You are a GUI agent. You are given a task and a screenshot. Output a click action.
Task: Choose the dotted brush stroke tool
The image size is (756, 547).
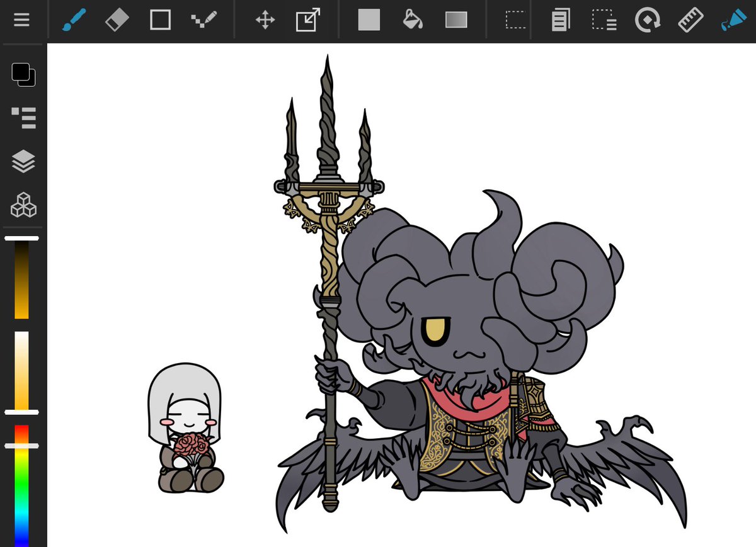coord(204,20)
